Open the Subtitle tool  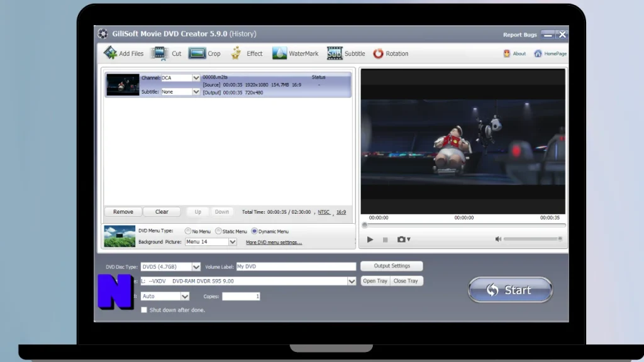[x=346, y=53]
